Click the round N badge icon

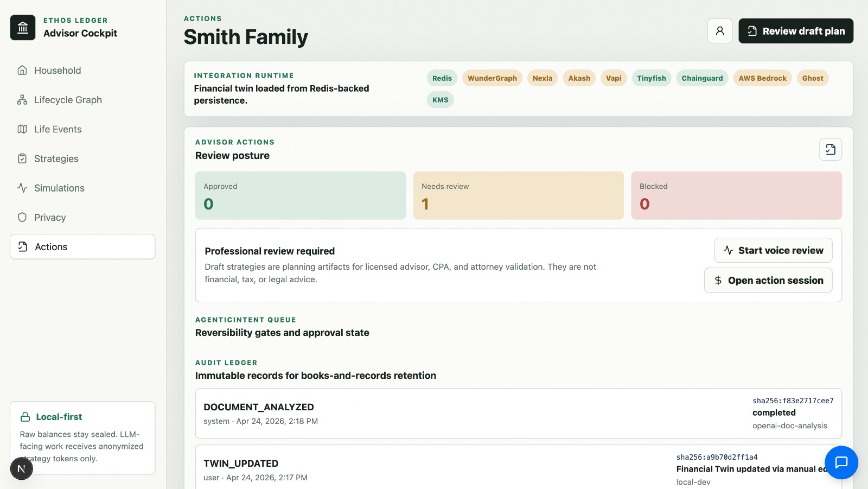pyautogui.click(x=22, y=468)
